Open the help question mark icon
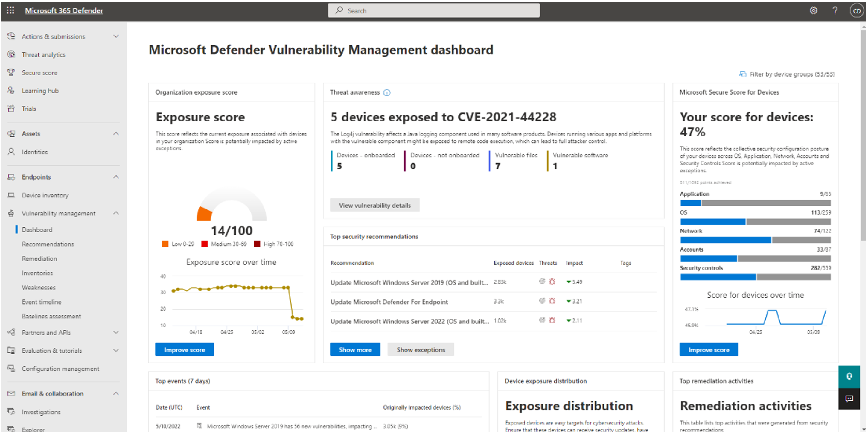The height and width of the screenshot is (435, 868). 835,10
